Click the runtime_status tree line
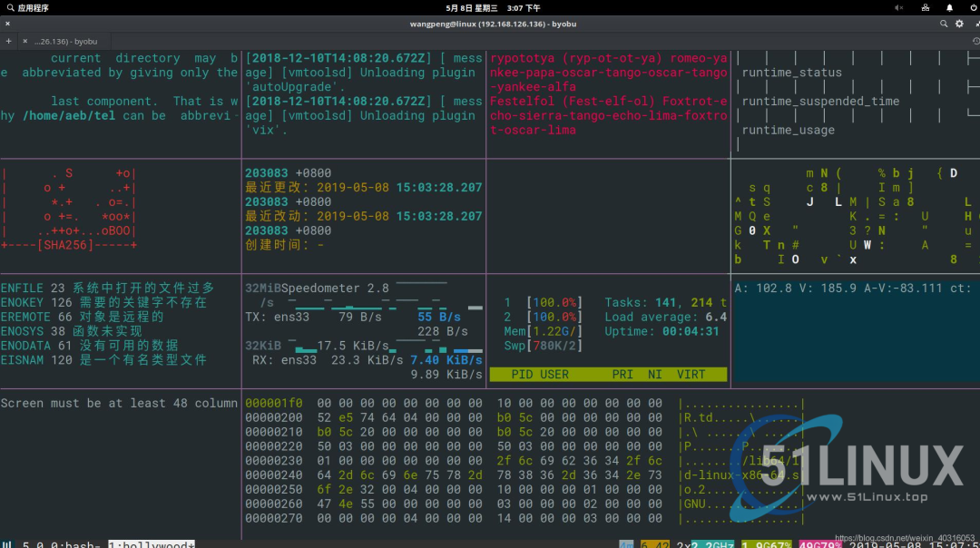The width and height of the screenshot is (980, 548). click(791, 73)
